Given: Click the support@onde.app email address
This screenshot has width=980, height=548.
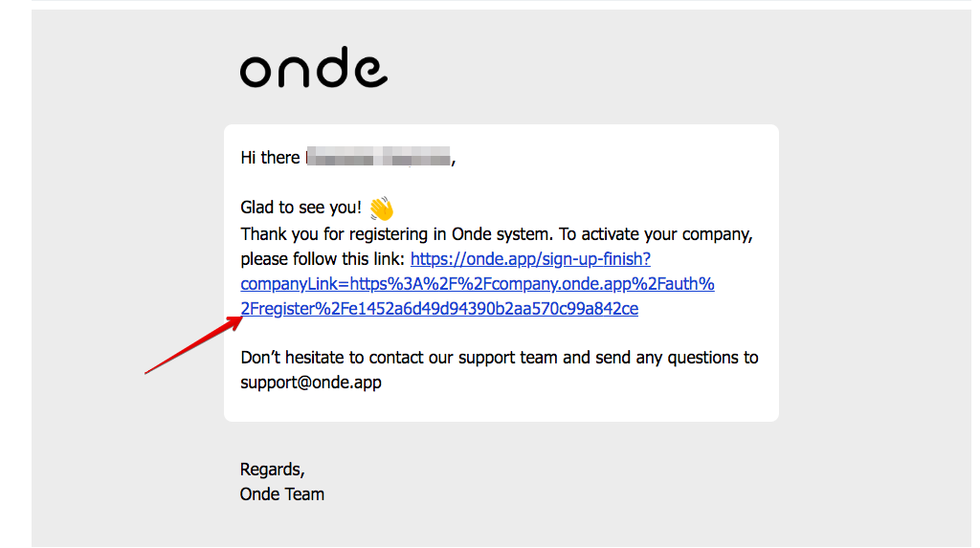Looking at the screenshot, I should [311, 383].
